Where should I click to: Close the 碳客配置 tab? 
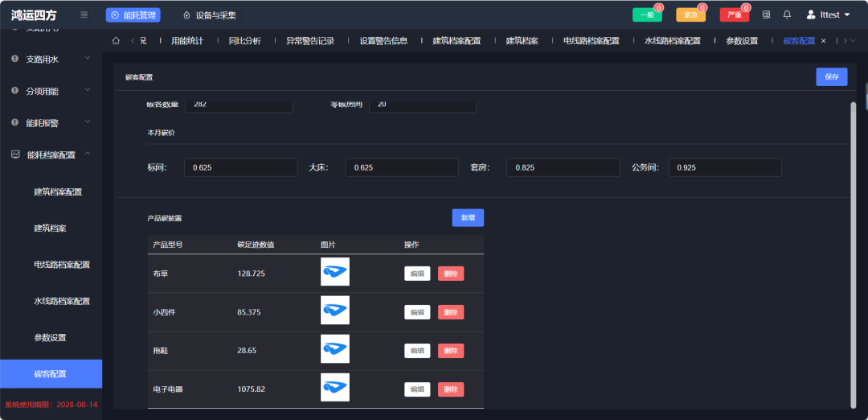pyautogui.click(x=823, y=41)
